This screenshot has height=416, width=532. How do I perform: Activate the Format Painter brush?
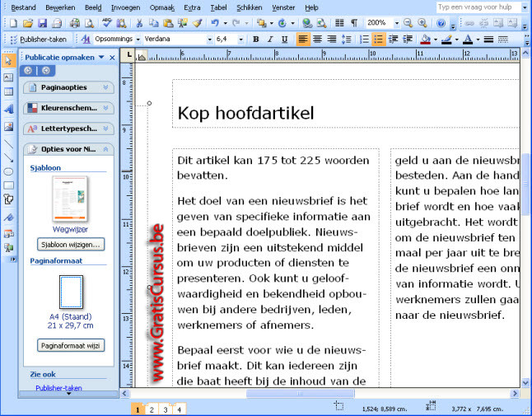pos(198,23)
